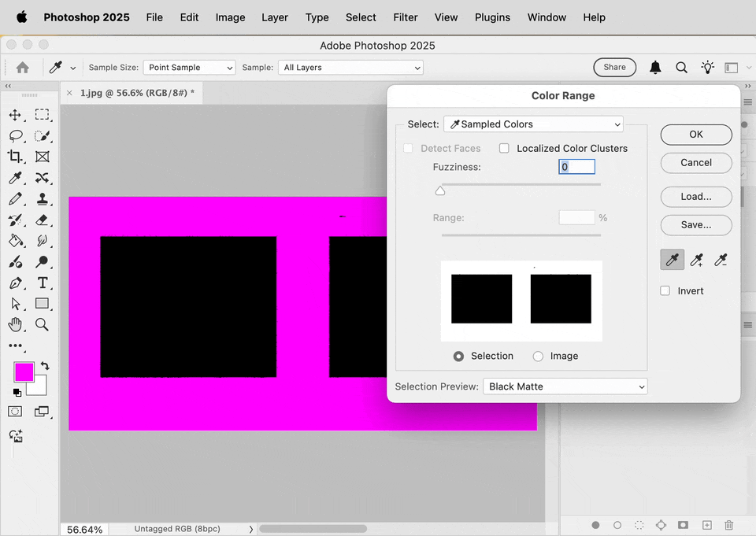
Task: Swap foreground and background colors
Action: (45, 366)
